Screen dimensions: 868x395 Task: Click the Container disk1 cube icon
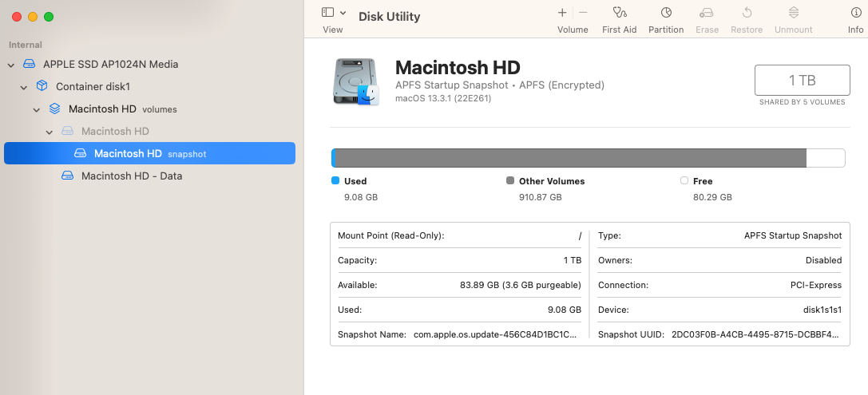click(42, 85)
